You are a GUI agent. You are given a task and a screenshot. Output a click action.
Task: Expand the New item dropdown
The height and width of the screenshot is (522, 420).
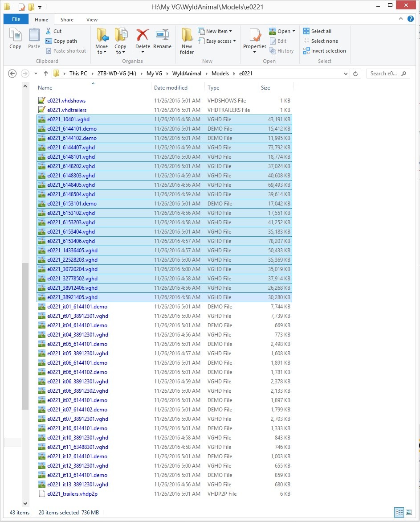coord(219,31)
